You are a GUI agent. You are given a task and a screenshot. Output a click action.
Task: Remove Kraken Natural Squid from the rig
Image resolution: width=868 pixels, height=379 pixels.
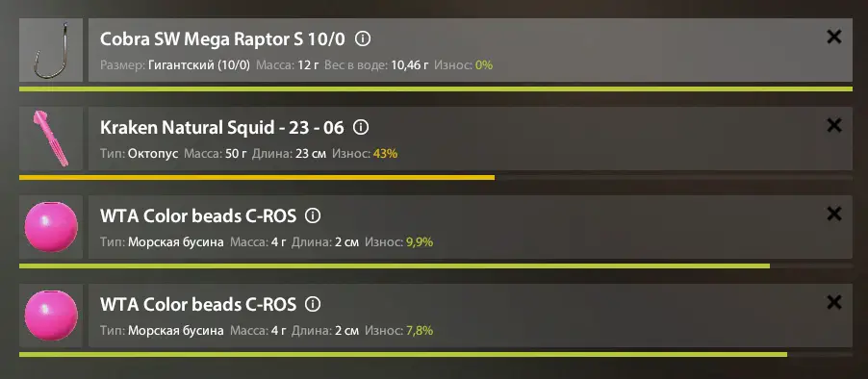(x=833, y=126)
